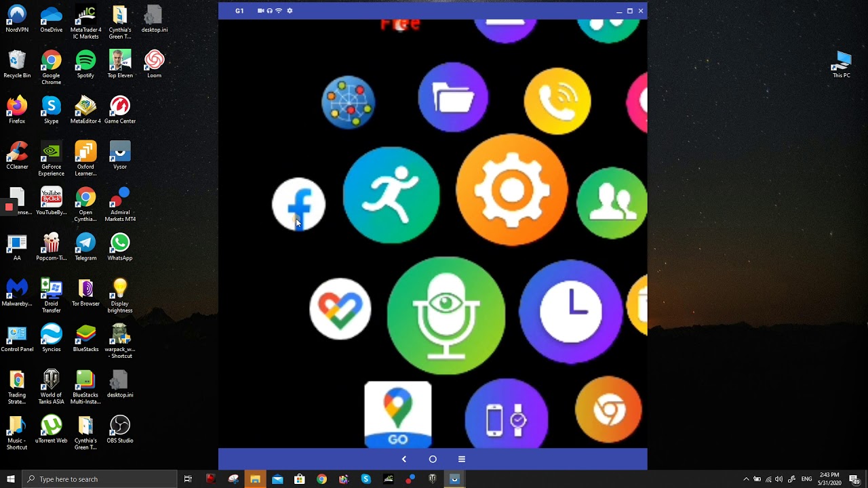The height and width of the screenshot is (488, 868).
Task: Click the taskbar search box
Action: pos(100,479)
